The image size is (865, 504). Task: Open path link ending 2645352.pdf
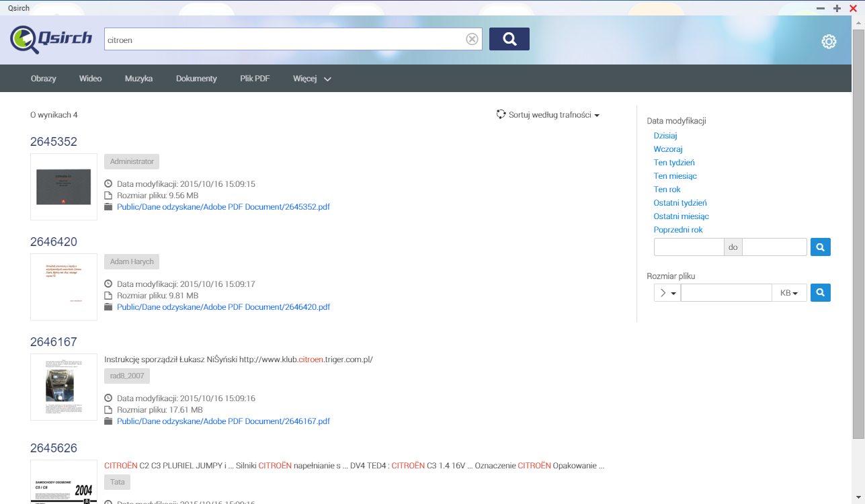pyautogui.click(x=223, y=207)
